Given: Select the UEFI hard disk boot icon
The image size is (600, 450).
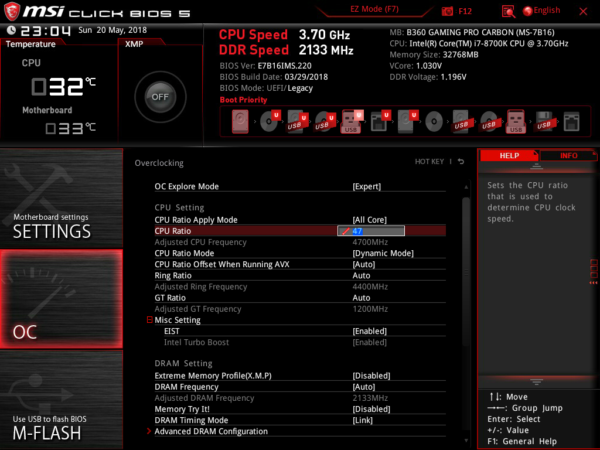Looking at the screenshot, I should click(x=407, y=121).
